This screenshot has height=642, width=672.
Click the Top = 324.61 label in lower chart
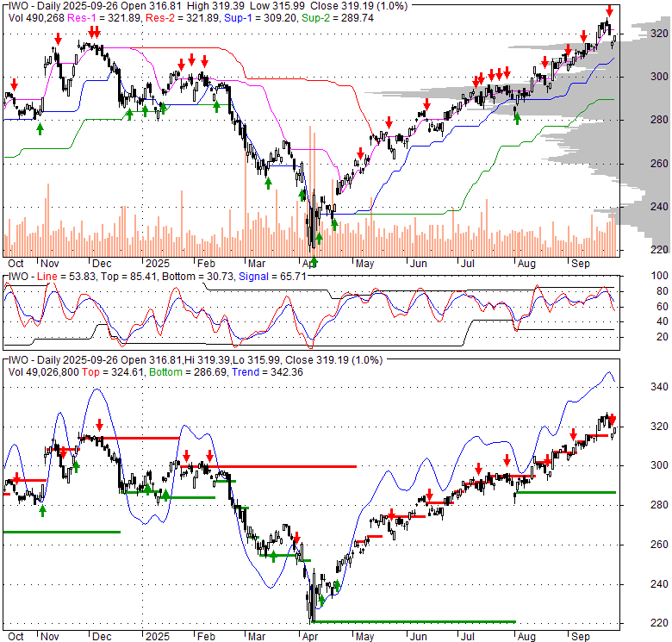pyautogui.click(x=112, y=372)
